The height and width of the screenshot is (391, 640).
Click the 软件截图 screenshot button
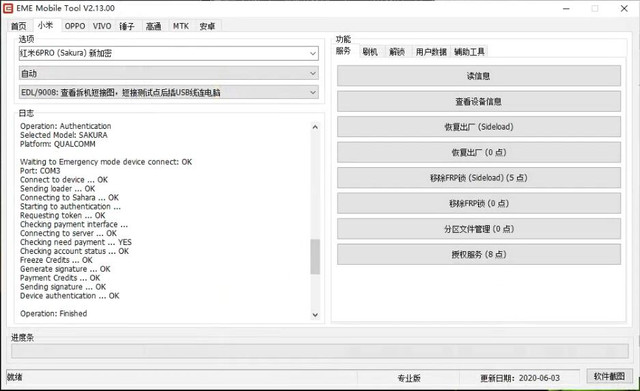coord(609,376)
